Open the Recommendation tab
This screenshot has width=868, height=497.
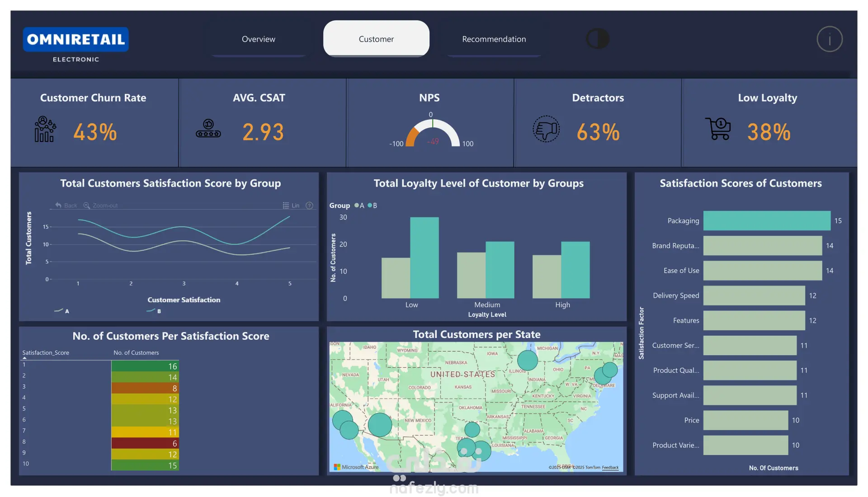click(494, 39)
